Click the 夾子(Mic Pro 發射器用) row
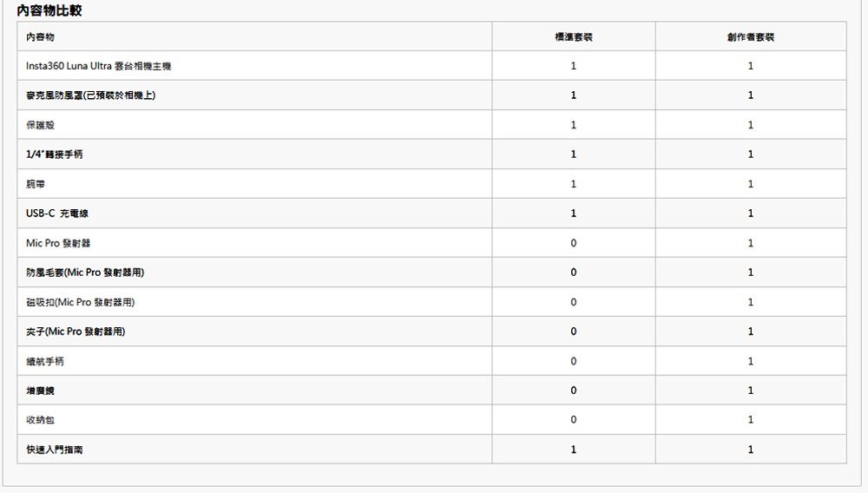The height and width of the screenshot is (499, 868). pyautogui.click(x=431, y=332)
